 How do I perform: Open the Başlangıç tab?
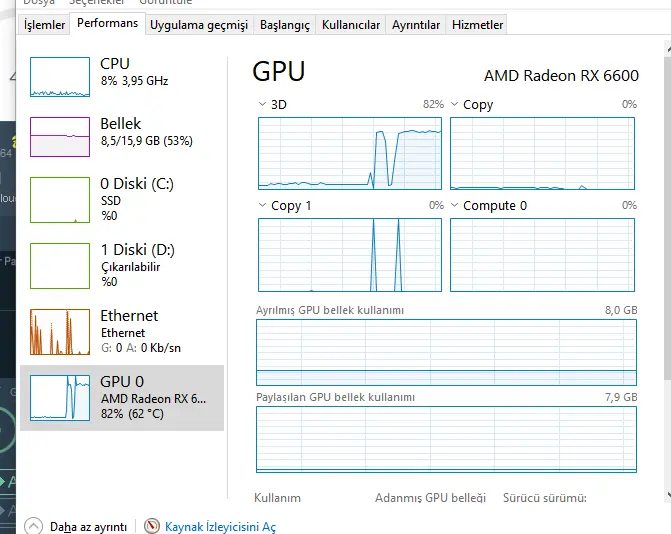click(285, 25)
